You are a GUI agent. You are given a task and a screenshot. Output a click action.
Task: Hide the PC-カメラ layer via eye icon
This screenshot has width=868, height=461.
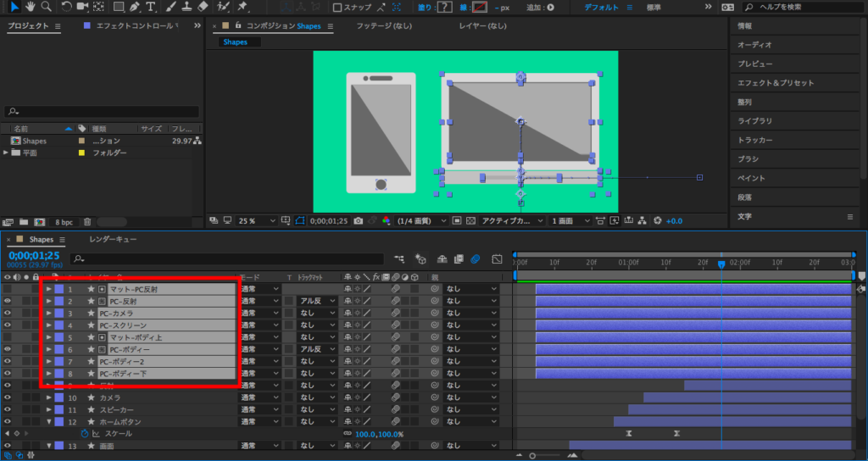pos(8,314)
